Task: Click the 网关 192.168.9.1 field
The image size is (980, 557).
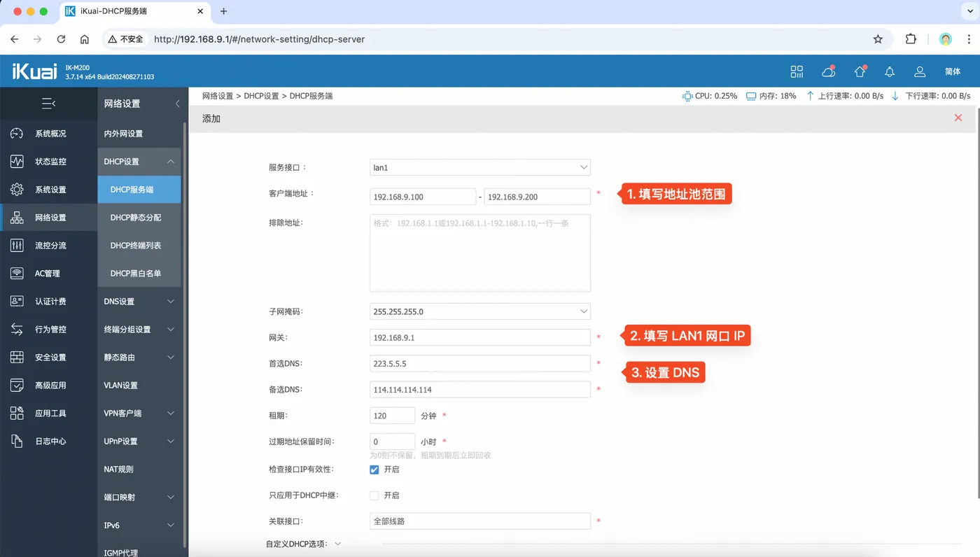Action: 480,337
